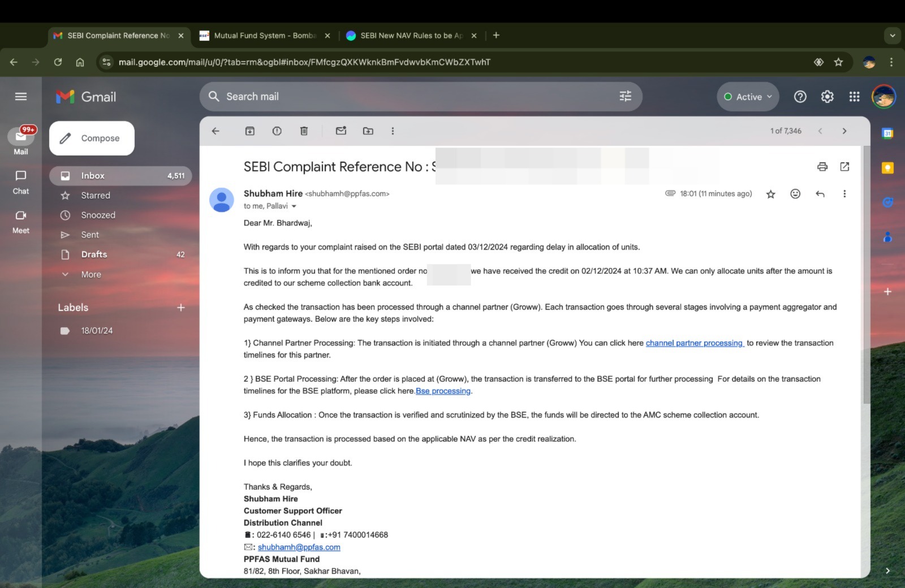The height and width of the screenshot is (588, 905).
Task: Report this email as spam
Action: tap(277, 131)
